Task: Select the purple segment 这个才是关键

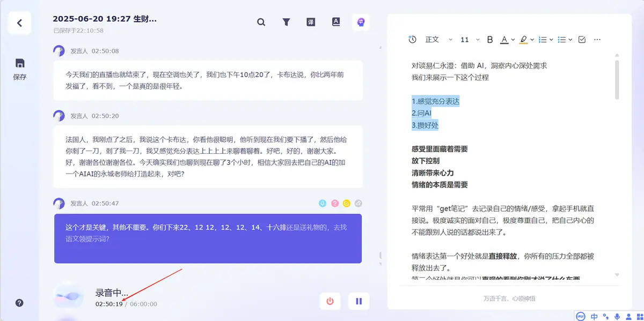Action: (x=208, y=238)
